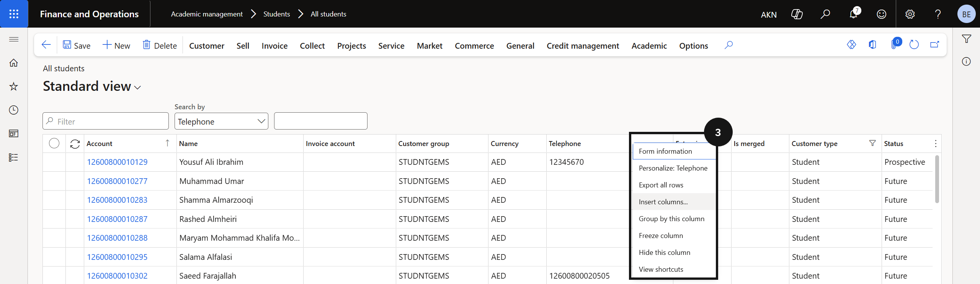Open help question mark icon
980x284 pixels.
click(938, 14)
